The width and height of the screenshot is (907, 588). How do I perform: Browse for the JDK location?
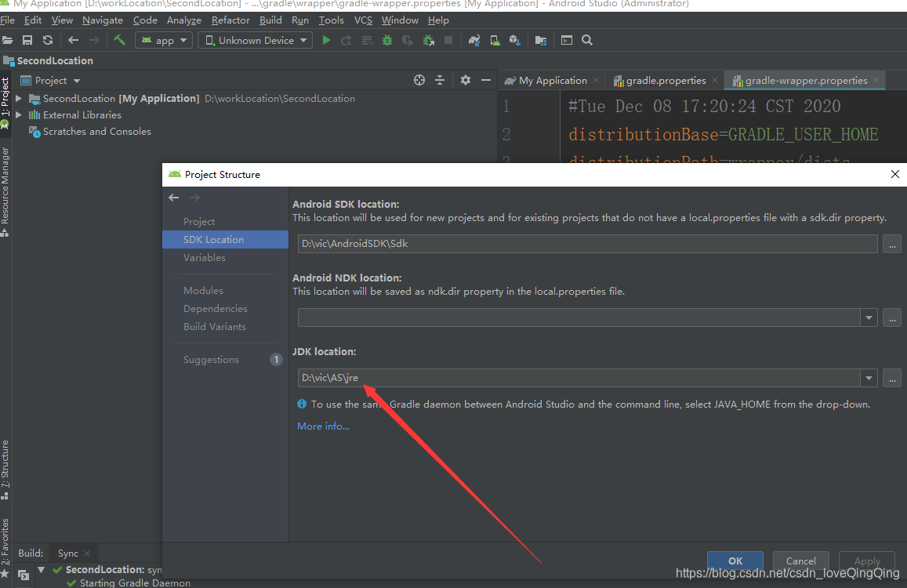point(892,379)
